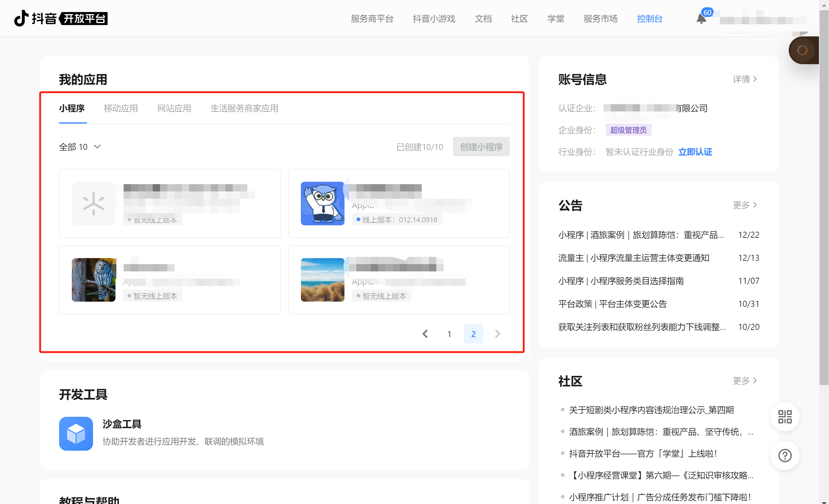Switch to the 移动应用 tab
The image size is (829, 504).
click(121, 108)
